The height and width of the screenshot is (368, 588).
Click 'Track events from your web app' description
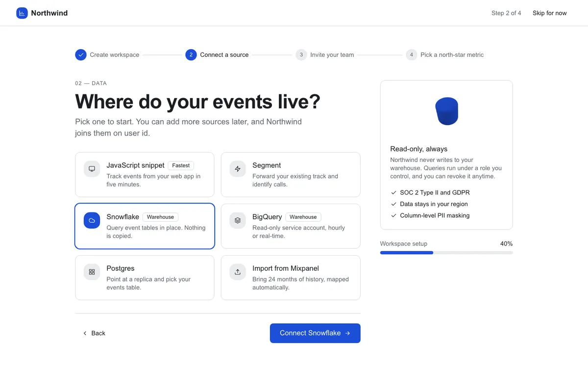point(153,180)
